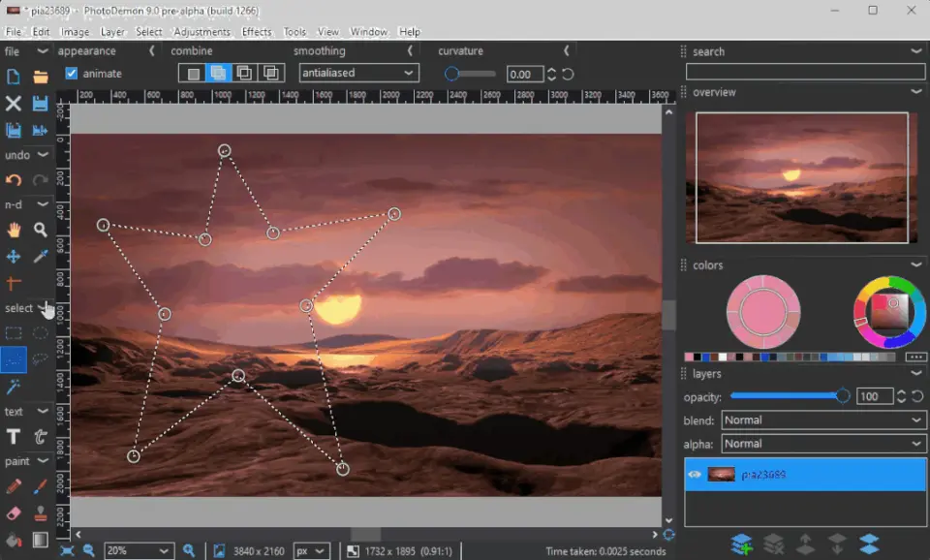Screen dimensions: 930x560
Task: Collapse the file tools section
Action: tap(42, 51)
